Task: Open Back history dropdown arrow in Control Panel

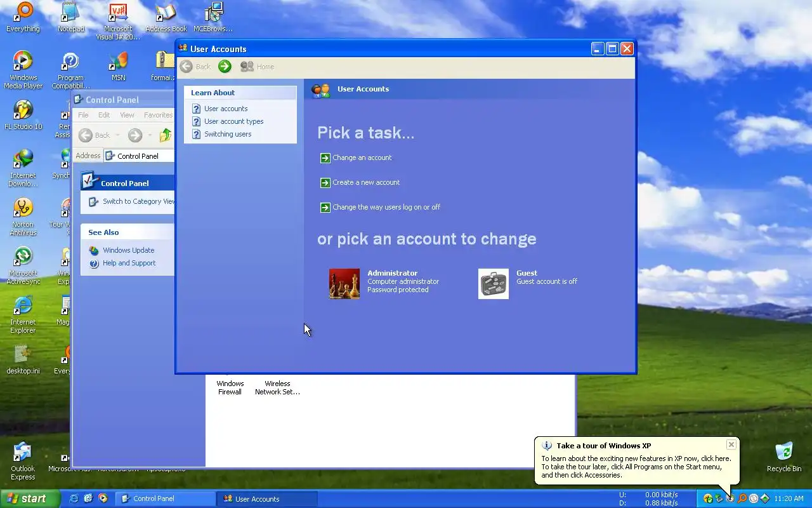Action: coord(117,135)
